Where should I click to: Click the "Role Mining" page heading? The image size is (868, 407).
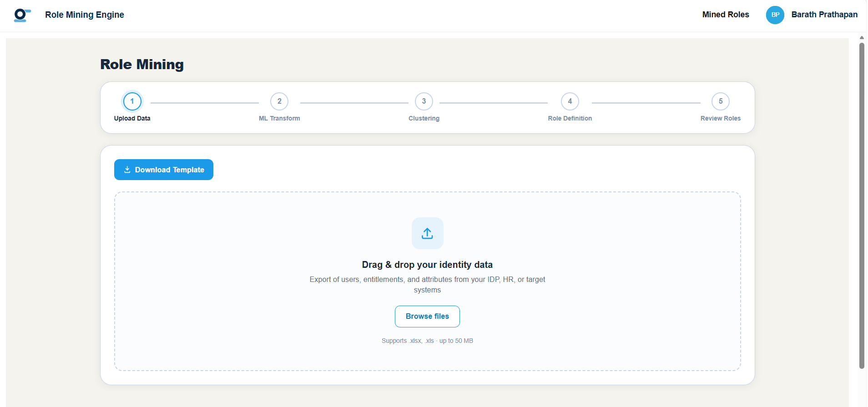(x=142, y=65)
